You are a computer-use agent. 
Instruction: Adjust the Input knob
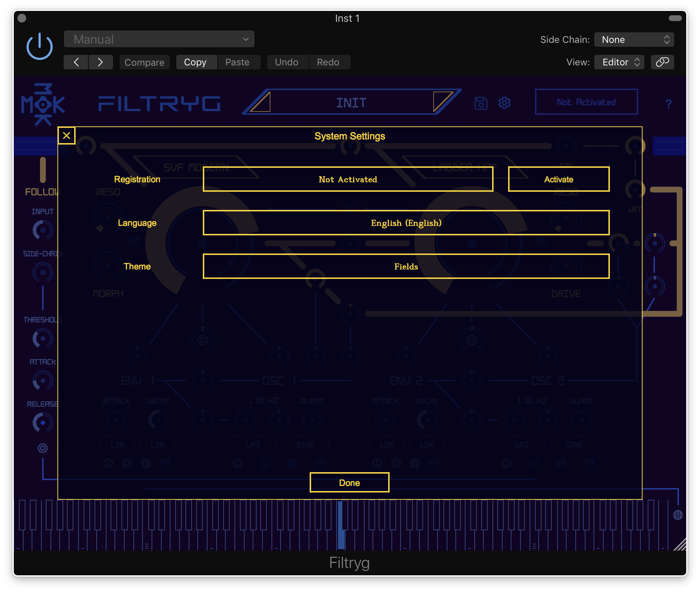tap(43, 230)
